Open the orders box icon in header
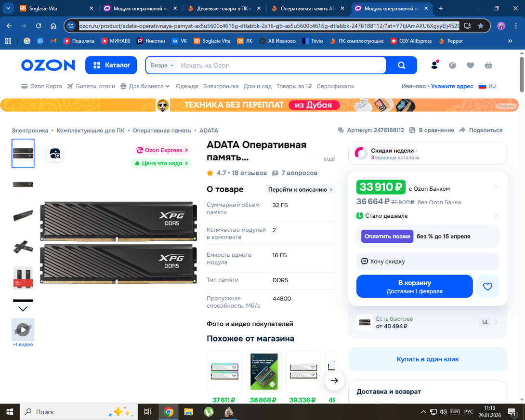The height and width of the screenshot is (420, 525). (452, 66)
